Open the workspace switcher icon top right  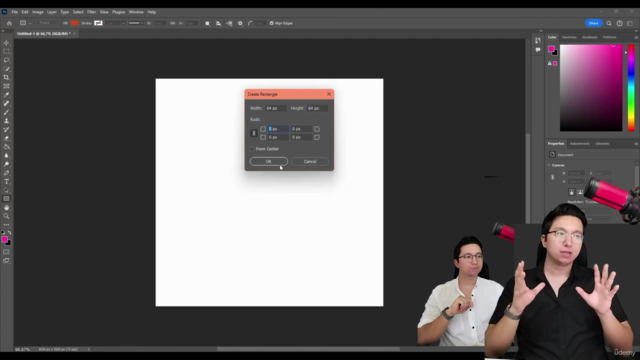630,23
